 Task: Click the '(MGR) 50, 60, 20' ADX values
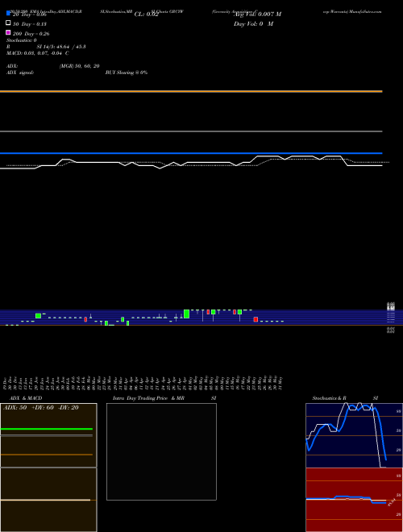(x=79, y=66)
